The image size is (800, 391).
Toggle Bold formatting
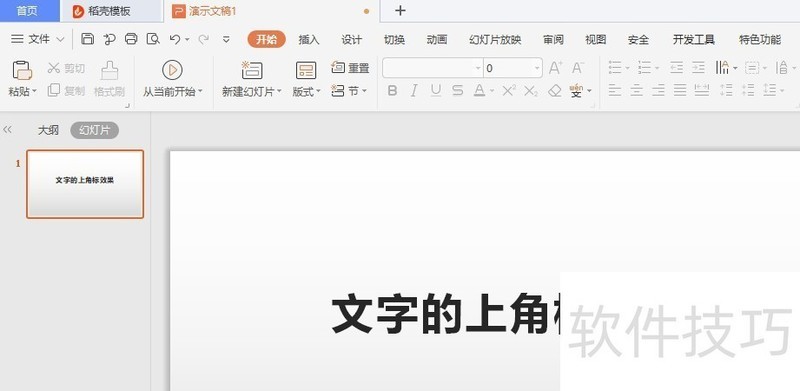(x=392, y=91)
